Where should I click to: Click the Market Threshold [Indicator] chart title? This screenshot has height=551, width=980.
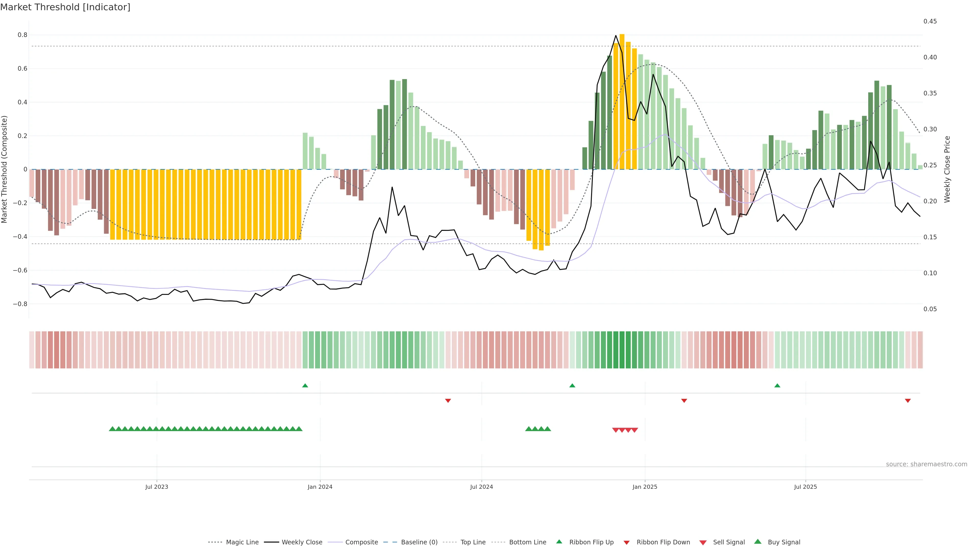[65, 7]
